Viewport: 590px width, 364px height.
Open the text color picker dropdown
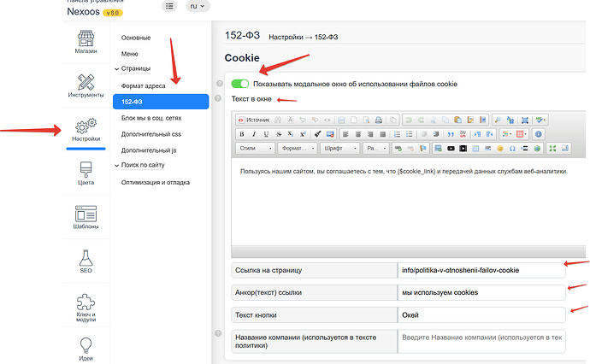coord(507,134)
